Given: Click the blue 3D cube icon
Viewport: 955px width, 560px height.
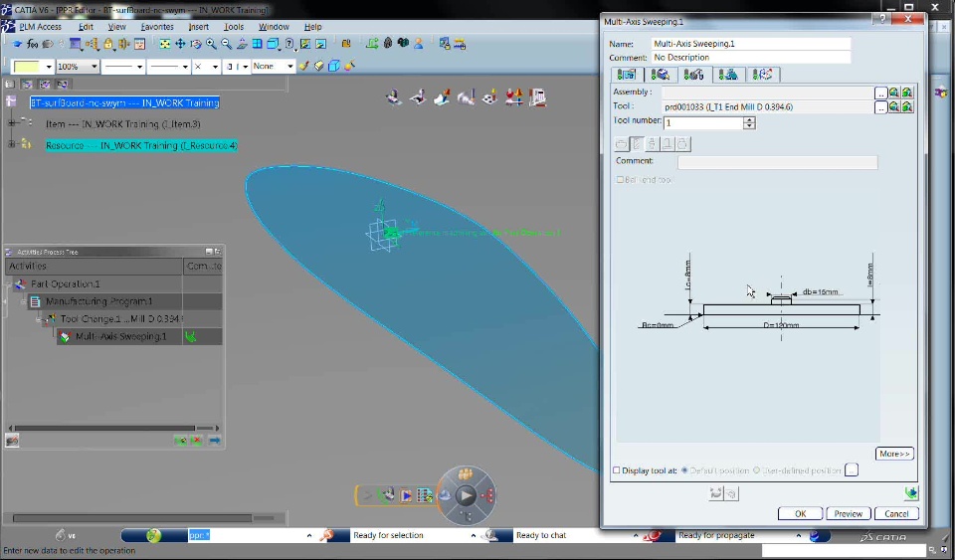Looking at the screenshot, I should pyautogui.click(x=334, y=66).
